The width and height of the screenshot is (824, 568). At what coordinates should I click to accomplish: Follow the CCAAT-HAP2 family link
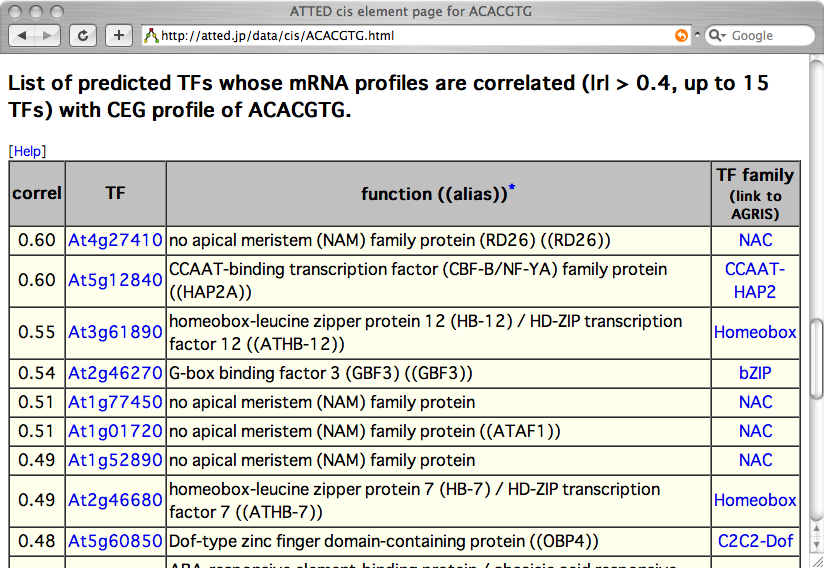755,281
